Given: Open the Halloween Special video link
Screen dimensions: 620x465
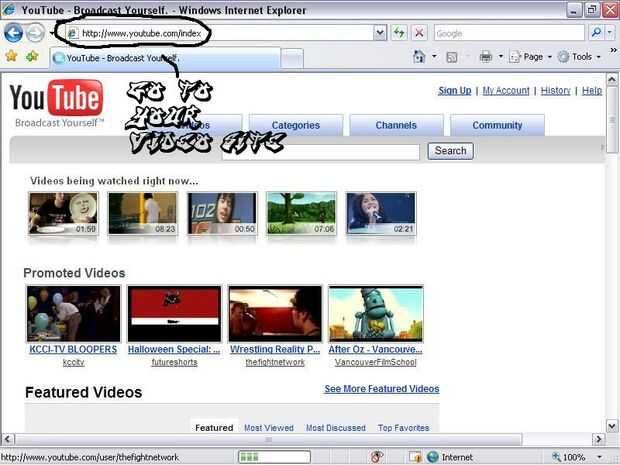Looking at the screenshot, I should point(174,349).
